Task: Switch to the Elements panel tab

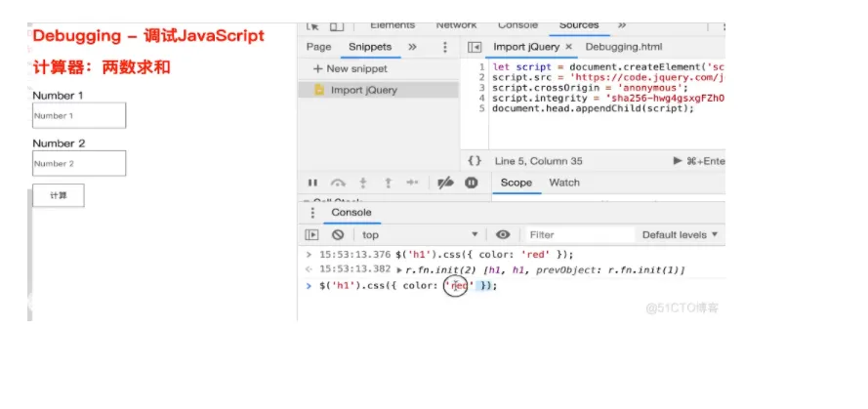Action: 393,25
